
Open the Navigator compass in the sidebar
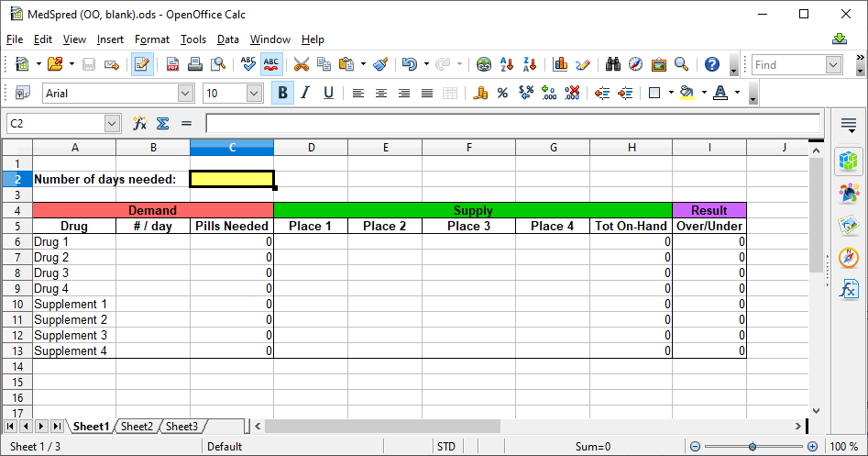click(849, 257)
